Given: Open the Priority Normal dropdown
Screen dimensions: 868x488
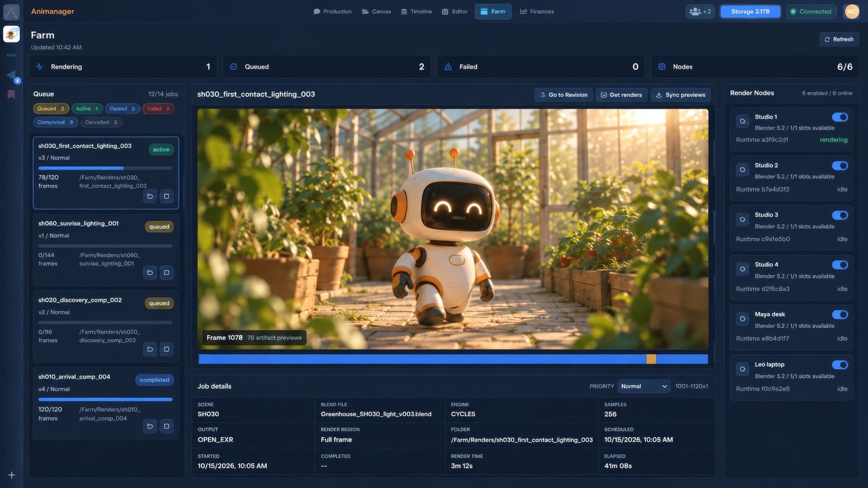Looking at the screenshot, I should [644, 386].
